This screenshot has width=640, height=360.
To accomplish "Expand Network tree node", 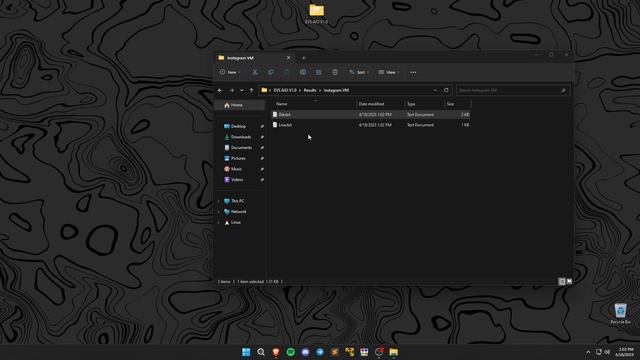I will [219, 212].
